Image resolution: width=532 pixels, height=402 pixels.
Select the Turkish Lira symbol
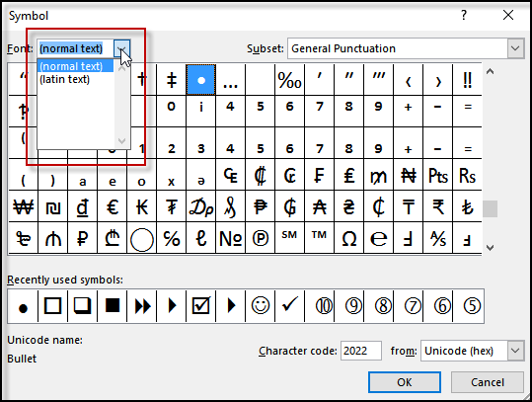point(467,206)
